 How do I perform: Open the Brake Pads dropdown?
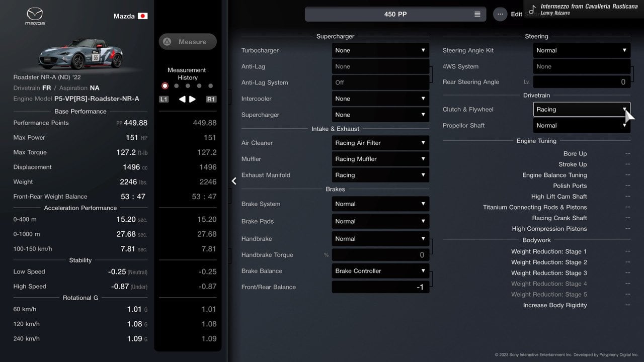pyautogui.click(x=380, y=221)
